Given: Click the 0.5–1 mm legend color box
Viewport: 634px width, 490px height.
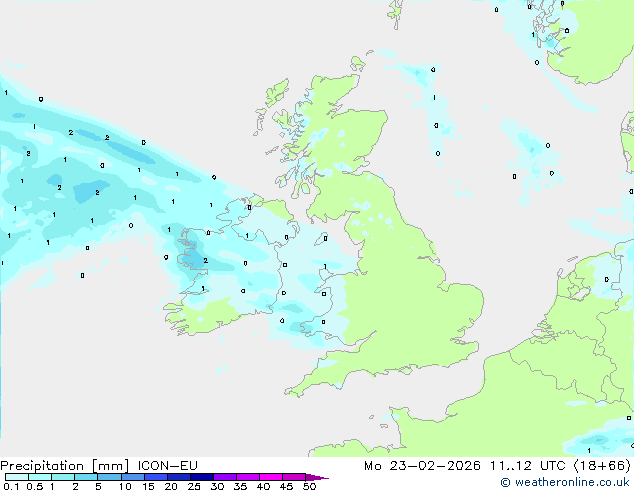Looking at the screenshot, I should tap(40, 477).
